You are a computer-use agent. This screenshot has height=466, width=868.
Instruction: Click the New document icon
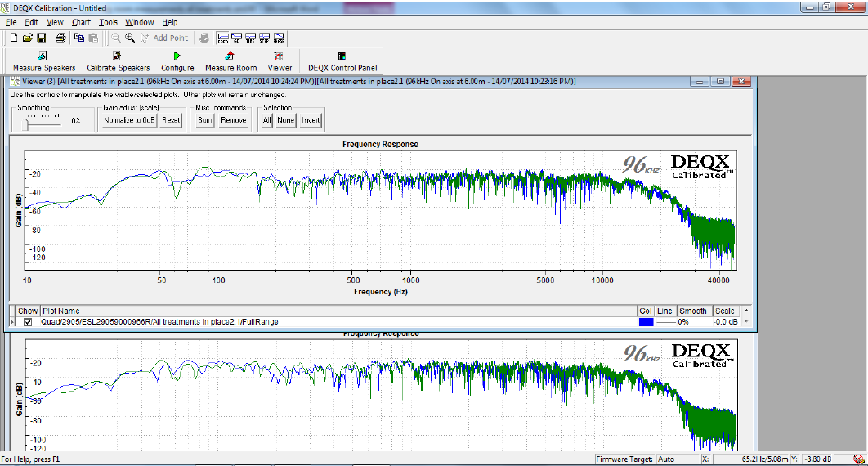click(14, 38)
